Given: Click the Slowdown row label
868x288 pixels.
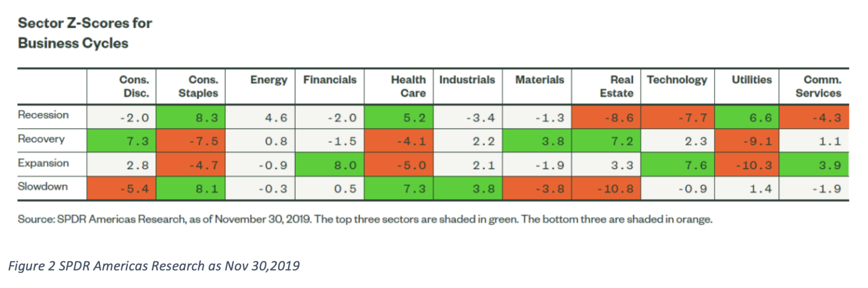Looking at the screenshot, I should (x=42, y=186).
